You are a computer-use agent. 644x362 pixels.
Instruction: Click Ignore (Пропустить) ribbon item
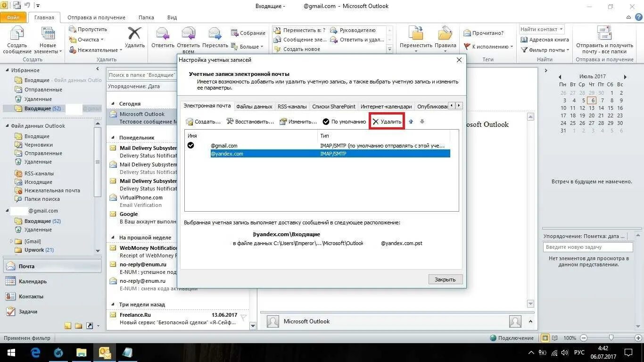[88, 29]
